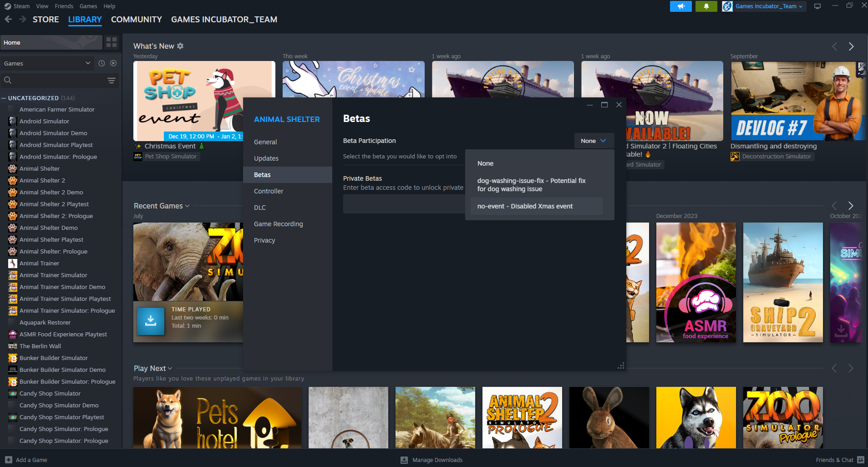
Task: Go back with the navigation arrow
Action: point(8,20)
